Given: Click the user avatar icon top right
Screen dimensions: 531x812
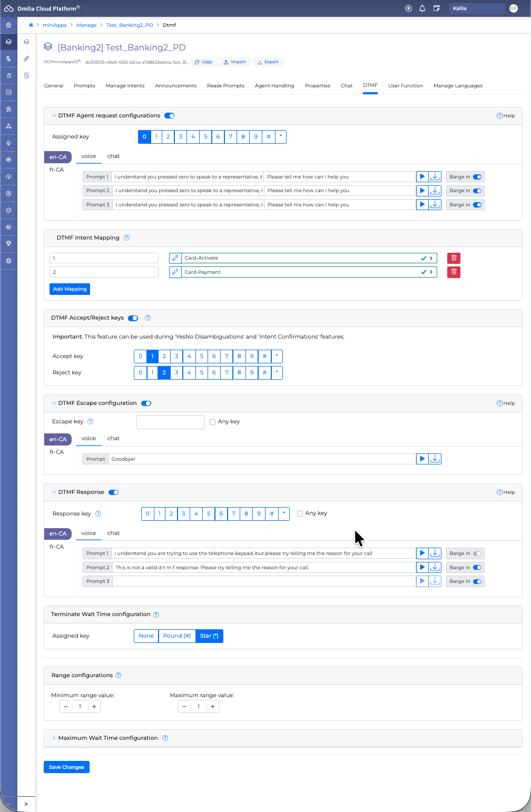Looking at the screenshot, I should [x=514, y=8].
